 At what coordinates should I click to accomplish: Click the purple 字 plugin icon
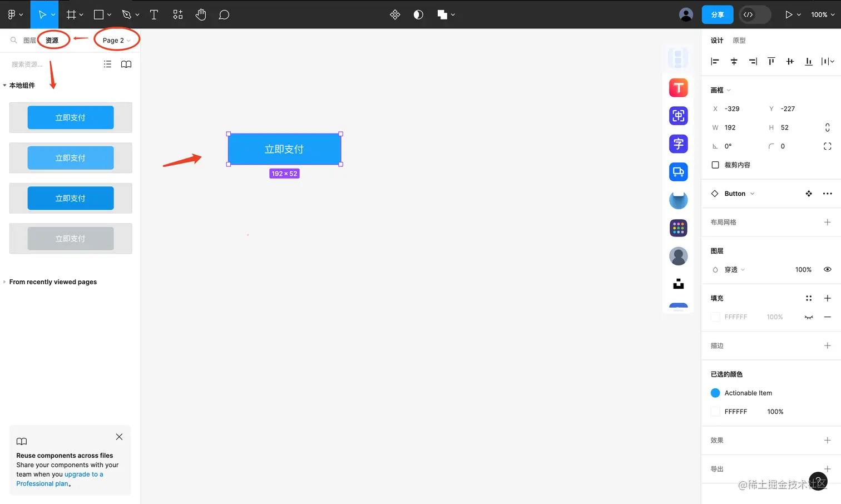(679, 144)
